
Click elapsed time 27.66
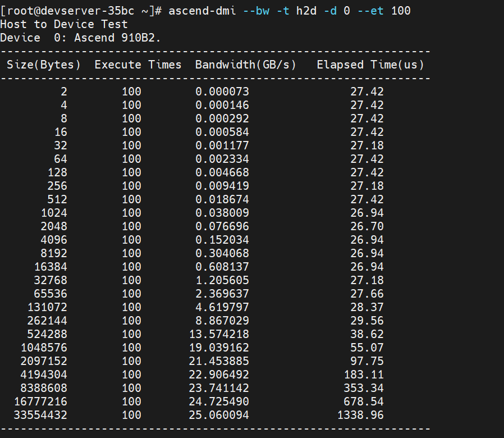pos(367,294)
